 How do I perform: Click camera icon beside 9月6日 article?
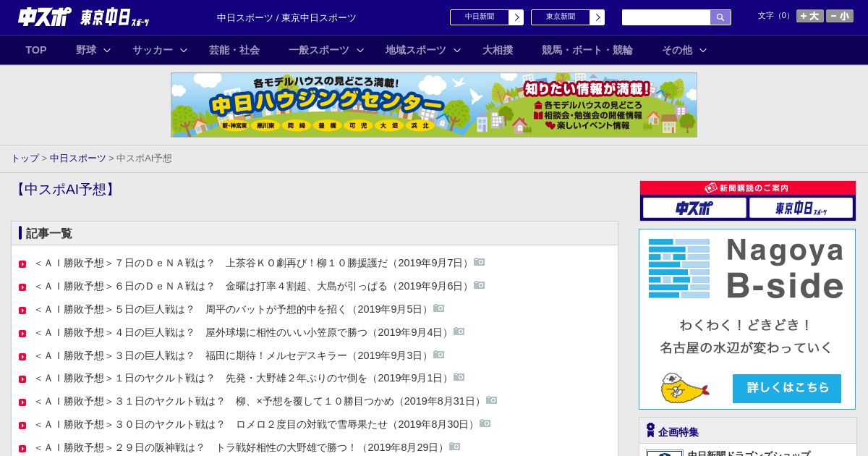479,285
